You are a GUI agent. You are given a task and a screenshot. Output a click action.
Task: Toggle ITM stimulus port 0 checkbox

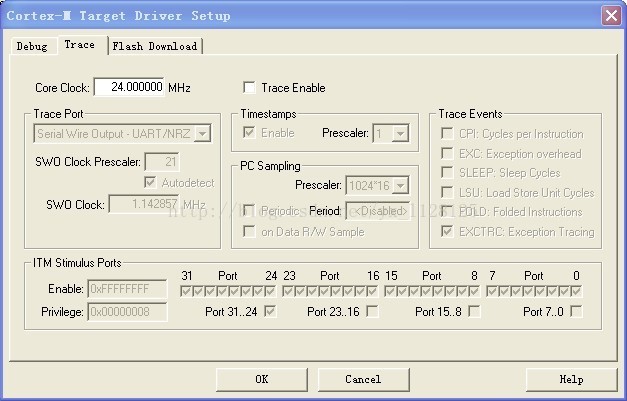click(576, 291)
